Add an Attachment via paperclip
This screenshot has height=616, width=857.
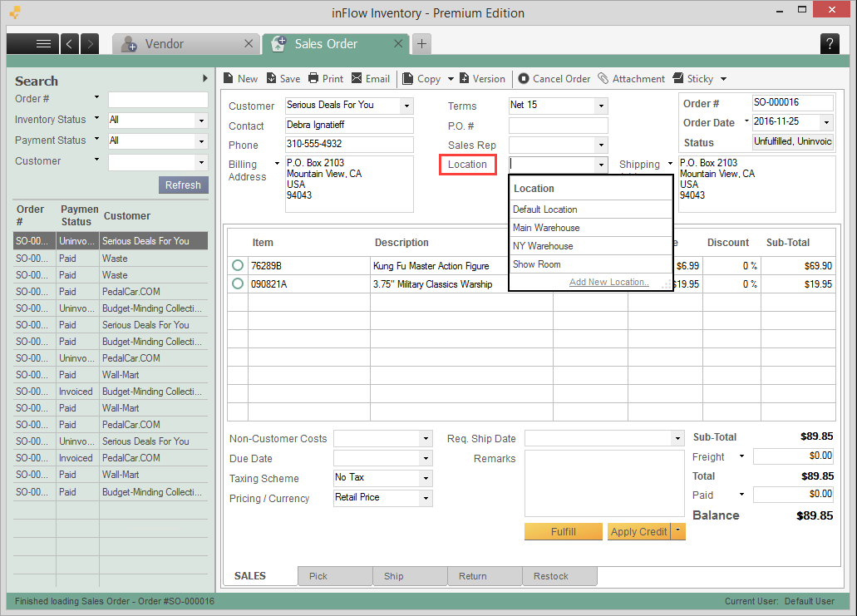(x=631, y=79)
